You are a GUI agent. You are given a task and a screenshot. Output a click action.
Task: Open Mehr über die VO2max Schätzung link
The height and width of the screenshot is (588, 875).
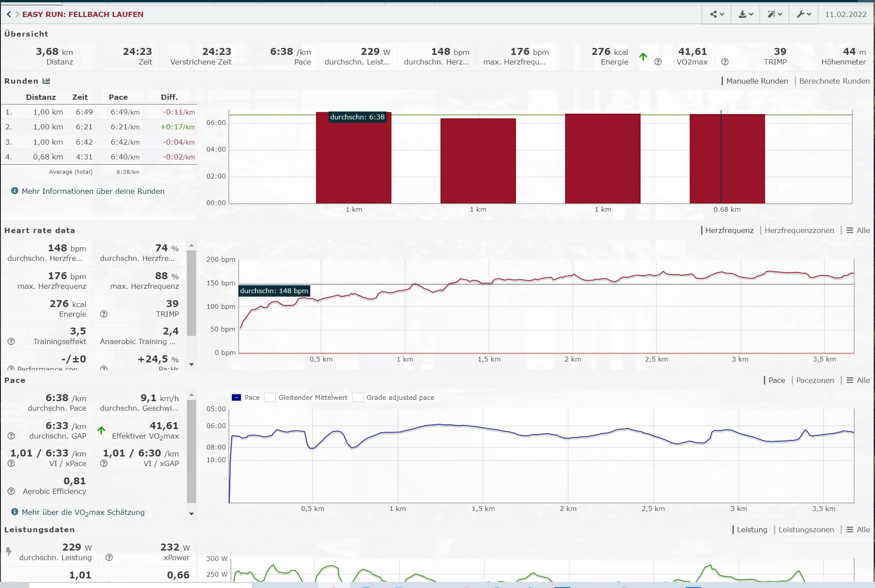click(83, 512)
